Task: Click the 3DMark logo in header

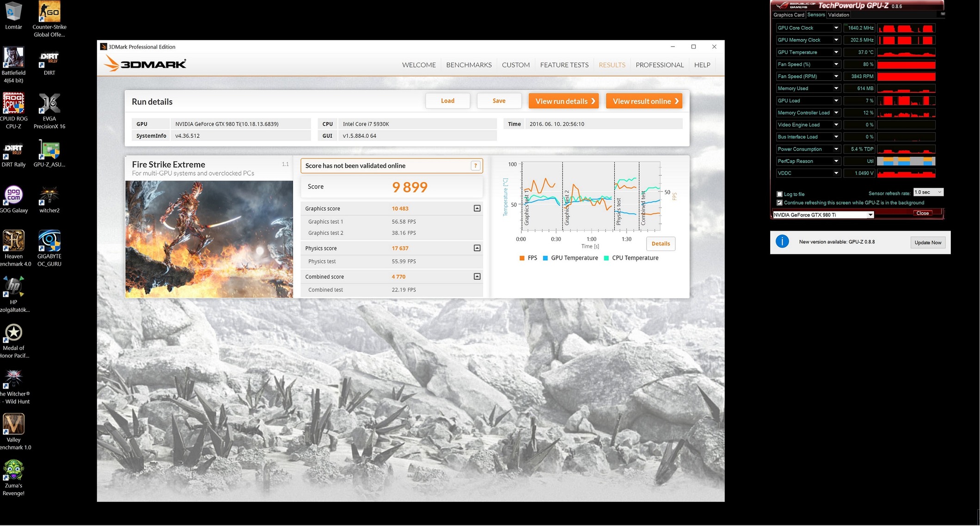Action: [x=145, y=64]
